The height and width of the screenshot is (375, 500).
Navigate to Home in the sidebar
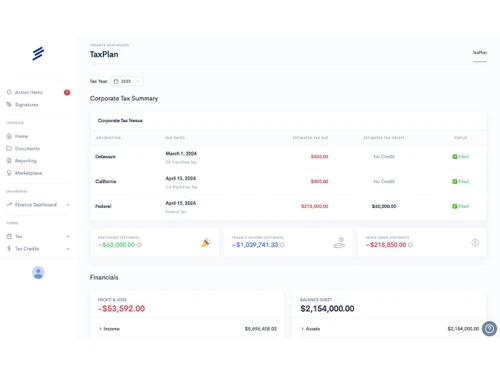21,136
